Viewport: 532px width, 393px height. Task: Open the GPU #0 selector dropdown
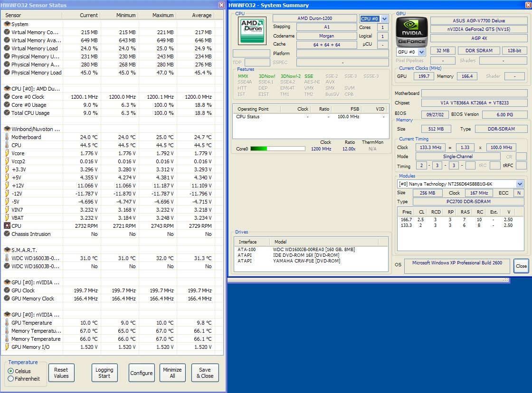coord(421,52)
